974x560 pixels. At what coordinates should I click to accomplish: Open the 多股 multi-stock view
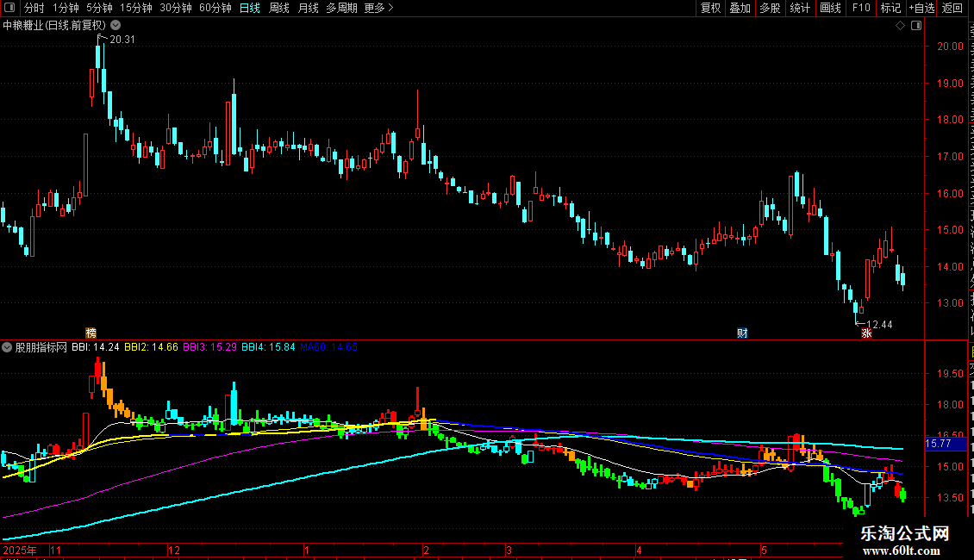[x=770, y=8]
